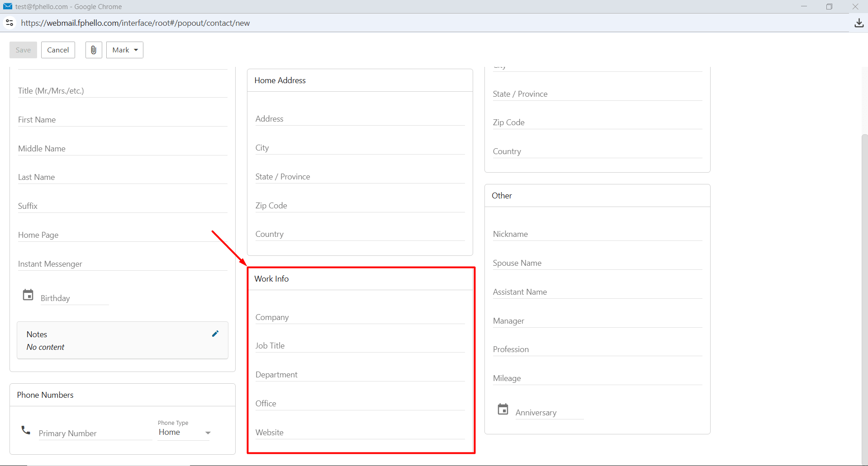Click the phone handset icon
Image resolution: width=868 pixels, height=466 pixels.
[x=26, y=430]
